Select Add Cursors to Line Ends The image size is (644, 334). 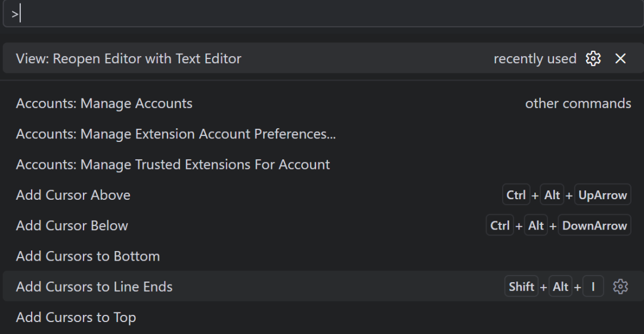pyautogui.click(x=94, y=286)
